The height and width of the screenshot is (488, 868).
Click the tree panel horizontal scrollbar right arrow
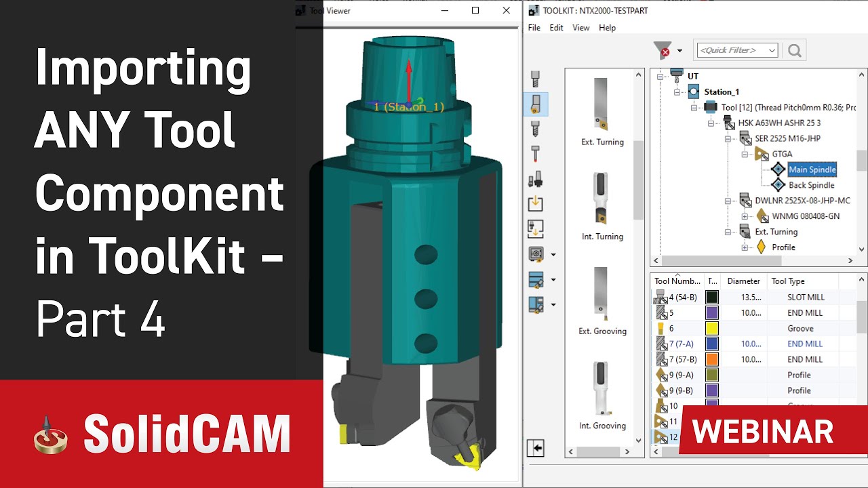[x=850, y=260]
